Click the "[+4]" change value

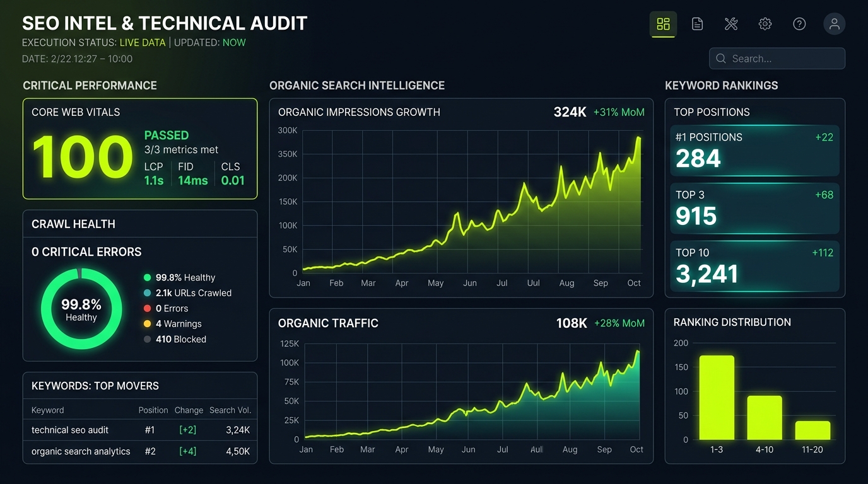[187, 451]
